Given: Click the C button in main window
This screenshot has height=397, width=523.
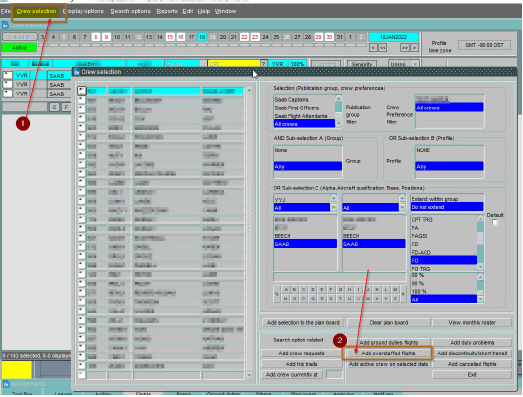Looking at the screenshot, I should 54,107.
